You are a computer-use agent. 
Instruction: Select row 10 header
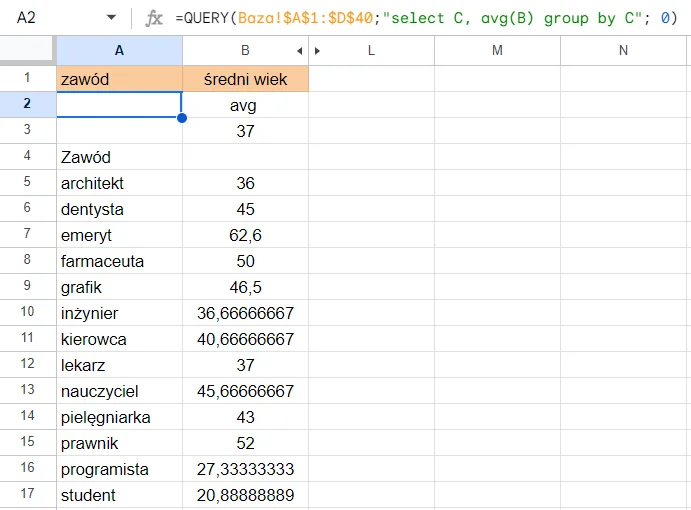point(28,313)
